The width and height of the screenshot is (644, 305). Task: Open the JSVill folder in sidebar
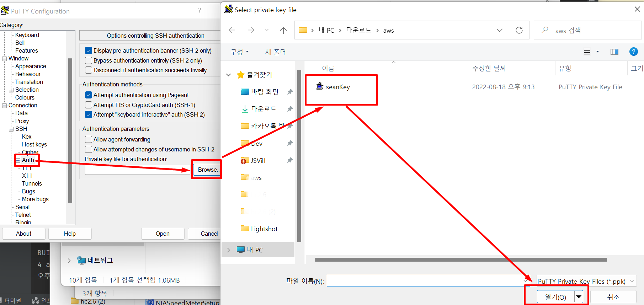tap(258, 161)
